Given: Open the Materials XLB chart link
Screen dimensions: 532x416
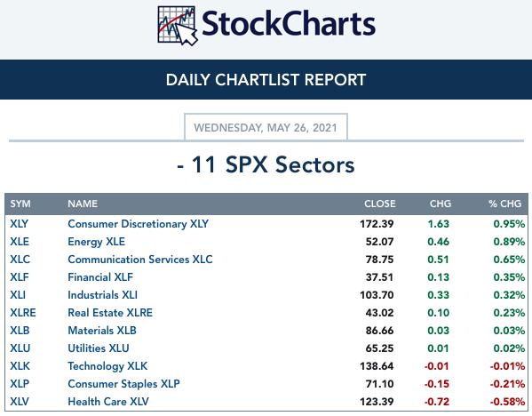Looking at the screenshot, I should point(102,331).
